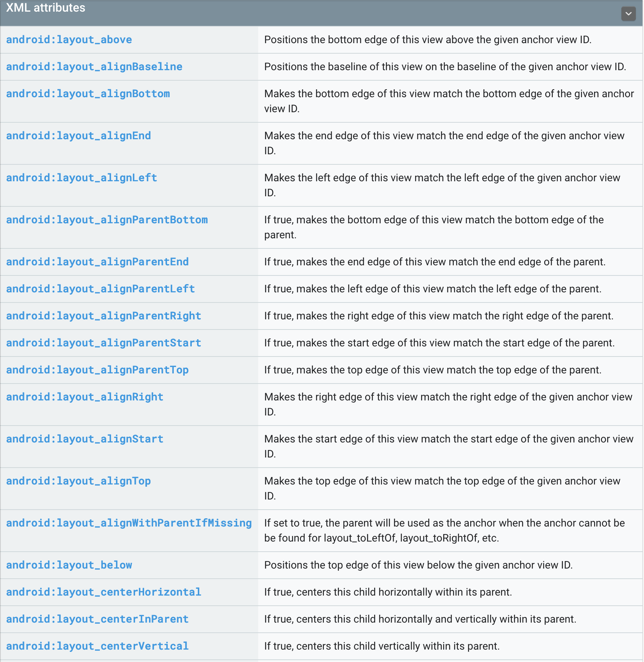Open android:layout_alignParentStart attribute
Image resolution: width=644 pixels, height=662 pixels.
[x=104, y=343]
